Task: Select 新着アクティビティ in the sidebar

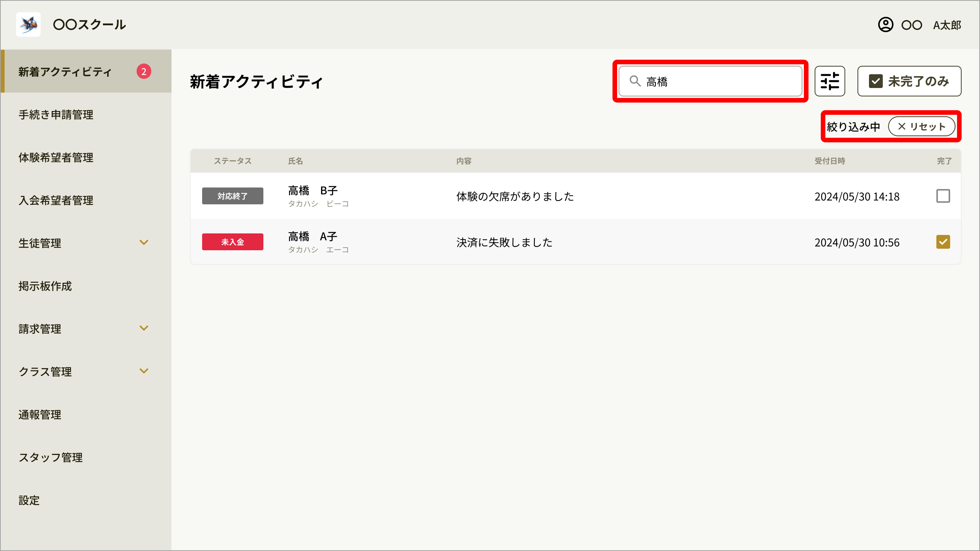Action: pos(86,71)
